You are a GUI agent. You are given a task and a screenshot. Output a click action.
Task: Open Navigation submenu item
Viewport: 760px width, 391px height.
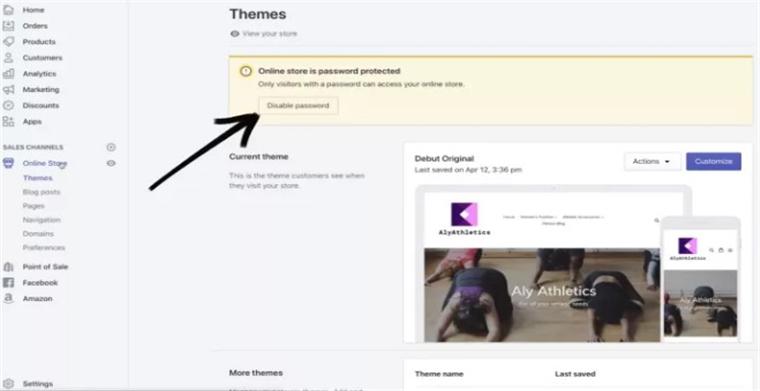(41, 220)
